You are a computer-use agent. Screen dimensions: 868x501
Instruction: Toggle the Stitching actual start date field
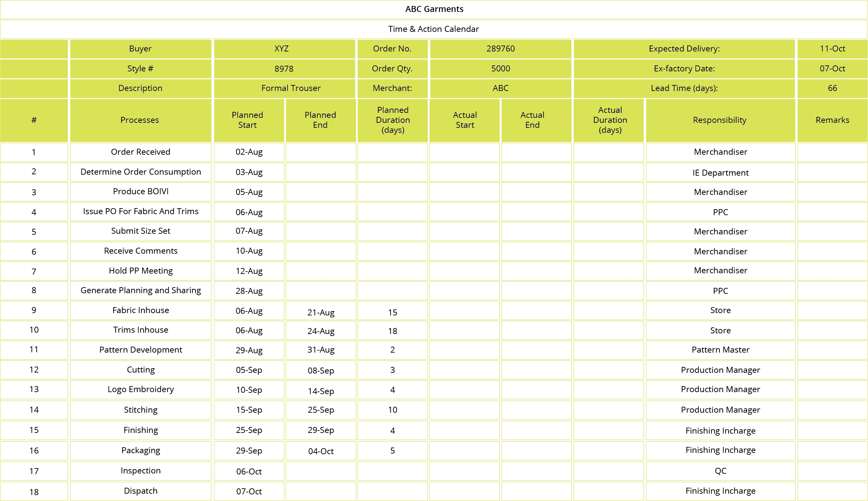point(465,409)
